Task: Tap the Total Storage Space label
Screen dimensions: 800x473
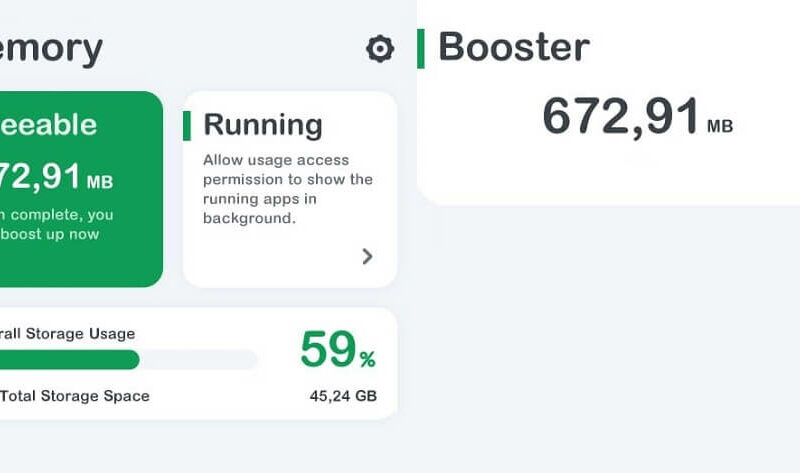Action: [x=74, y=396]
